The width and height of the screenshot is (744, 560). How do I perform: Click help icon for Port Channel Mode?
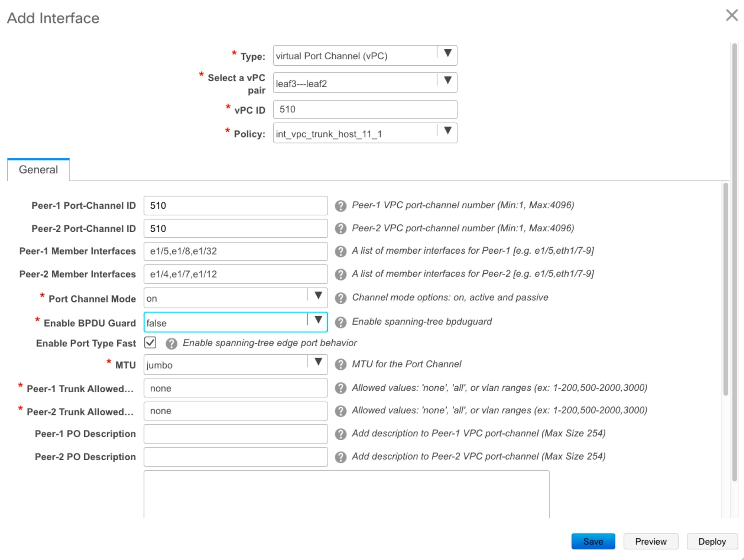340,298
